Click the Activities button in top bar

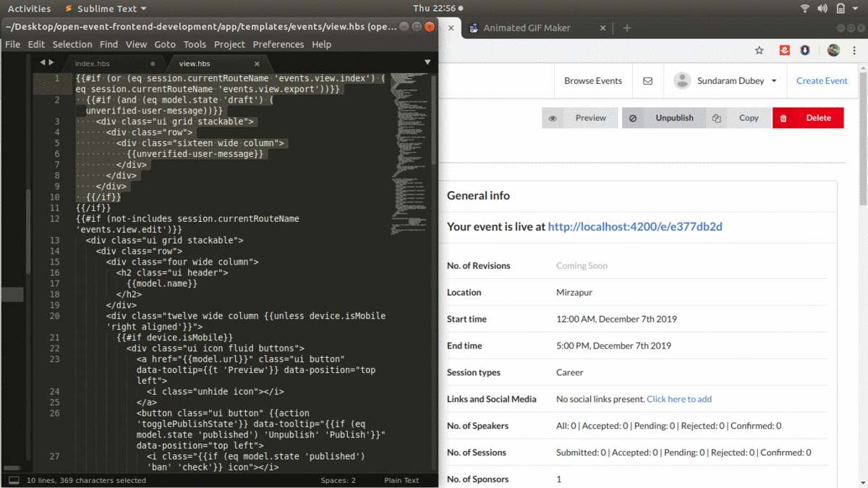coord(29,9)
